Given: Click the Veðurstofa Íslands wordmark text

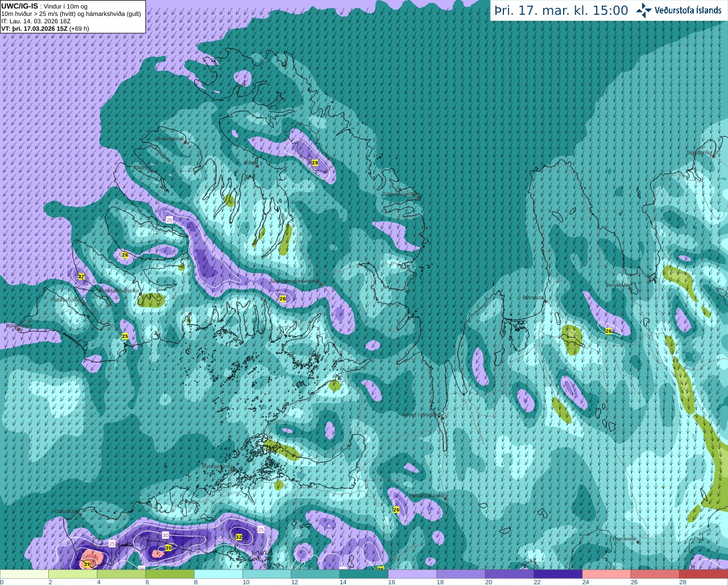Looking at the screenshot, I should click(688, 10).
